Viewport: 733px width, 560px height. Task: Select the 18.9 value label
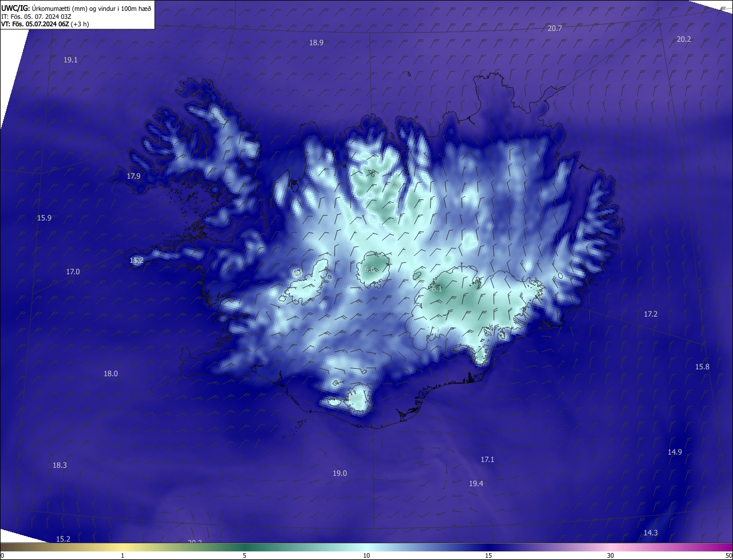pyautogui.click(x=316, y=42)
